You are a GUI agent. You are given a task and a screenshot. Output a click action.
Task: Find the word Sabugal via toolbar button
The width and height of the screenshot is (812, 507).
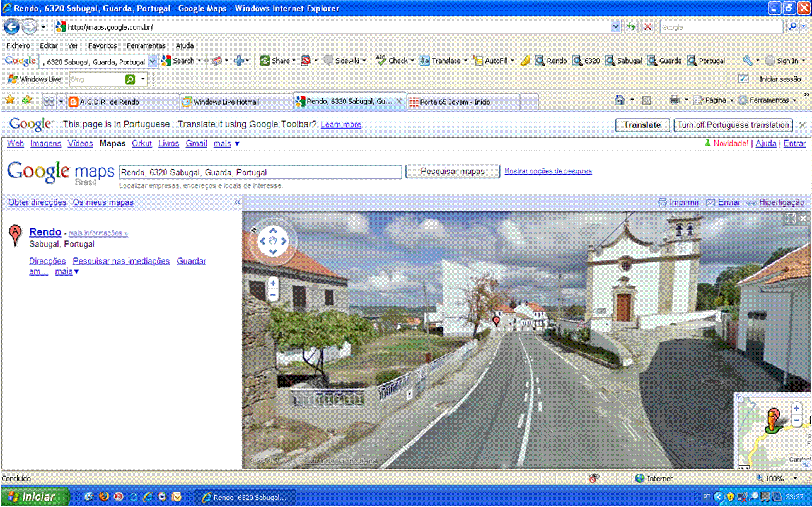(623, 61)
